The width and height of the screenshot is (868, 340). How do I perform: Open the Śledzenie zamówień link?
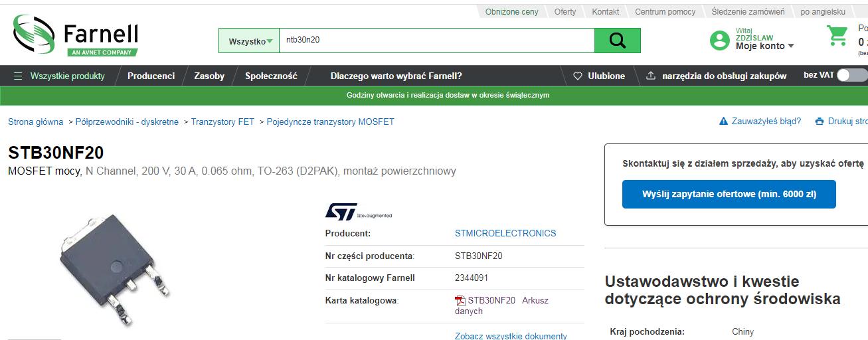pos(748,12)
